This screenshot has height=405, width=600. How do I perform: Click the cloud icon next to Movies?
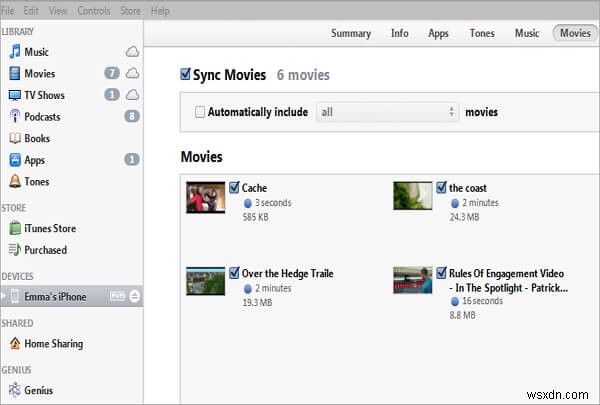tap(133, 74)
